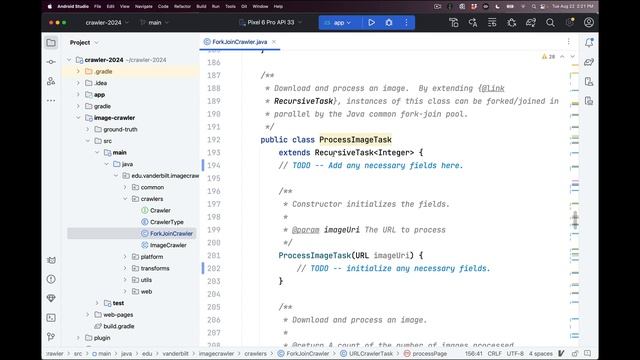Expand the platform package

(125, 257)
